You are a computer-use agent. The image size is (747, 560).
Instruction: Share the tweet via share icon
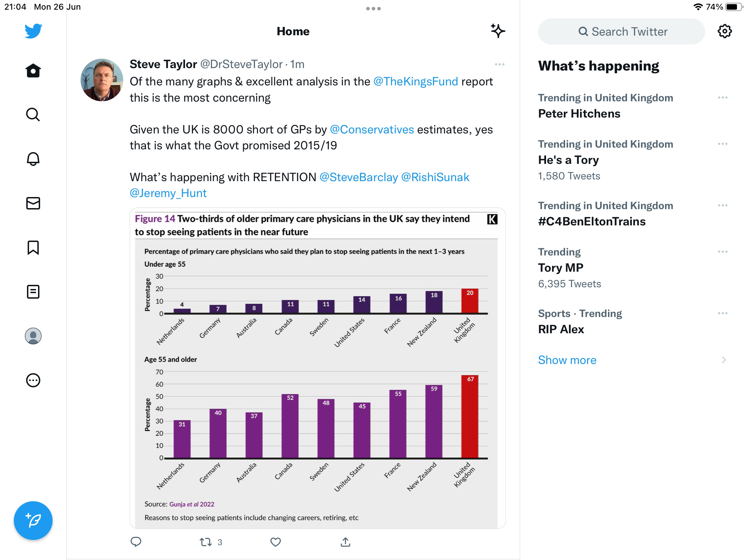[x=345, y=542]
